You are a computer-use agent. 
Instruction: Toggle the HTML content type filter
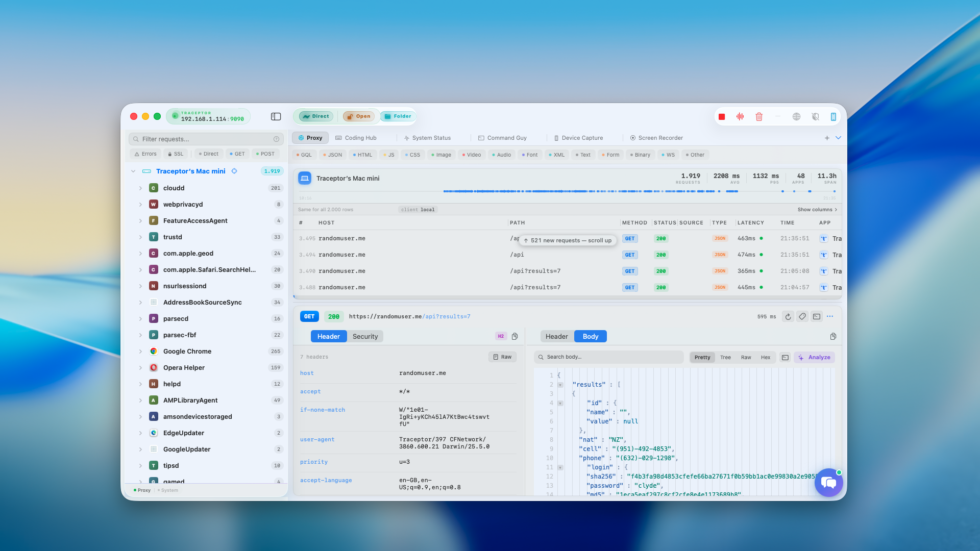click(x=362, y=155)
